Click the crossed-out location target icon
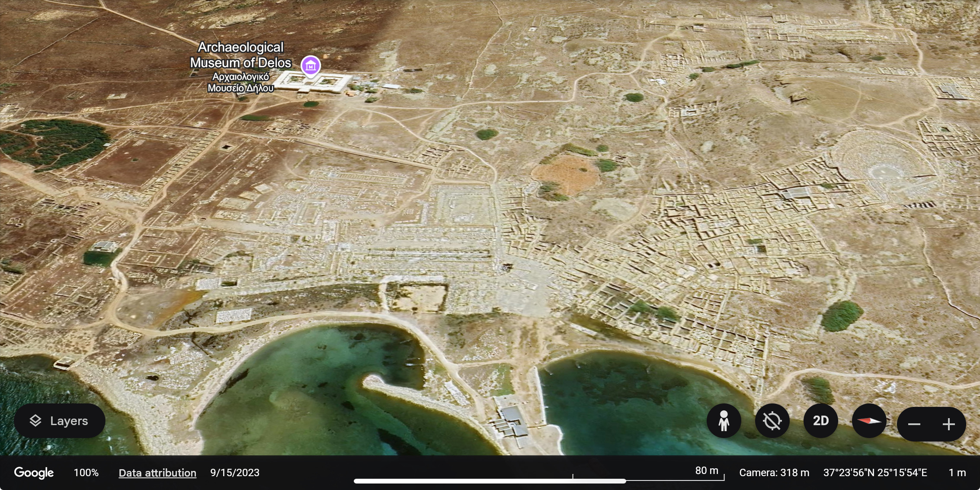Viewport: 980px width, 490px height. tap(772, 421)
